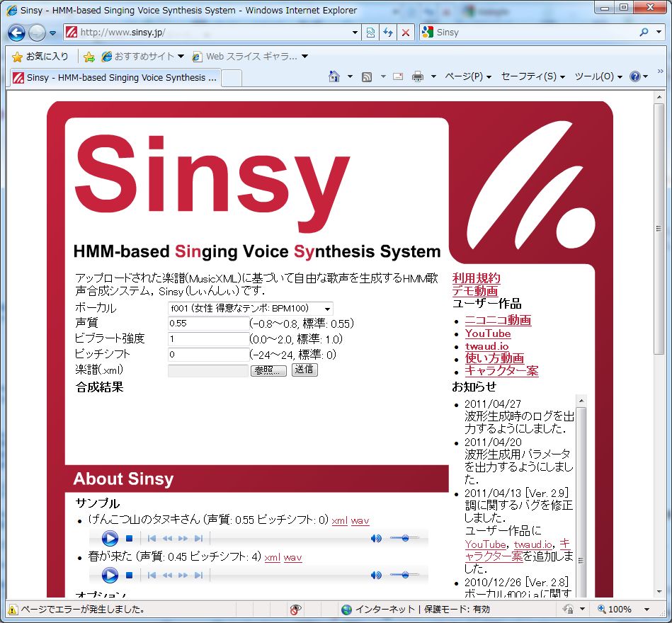The image size is (672, 623).
Task: Click the add to favorites bar star icon
Action: [89, 57]
